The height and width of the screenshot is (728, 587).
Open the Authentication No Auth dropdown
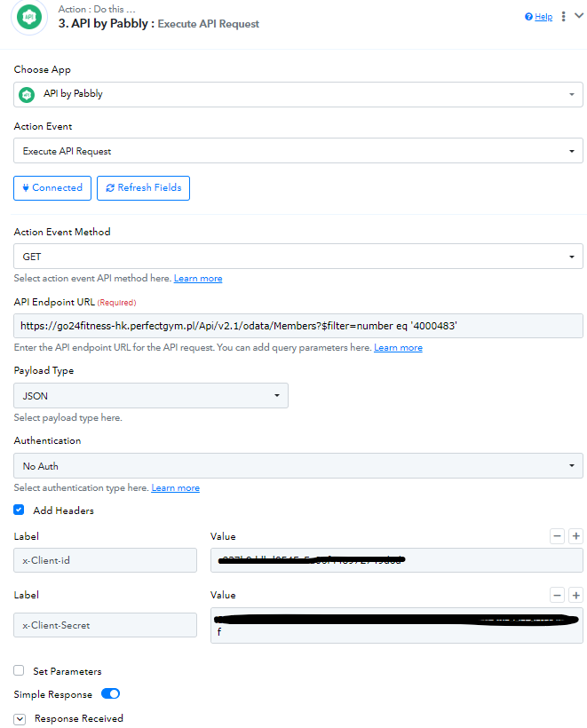click(x=298, y=466)
